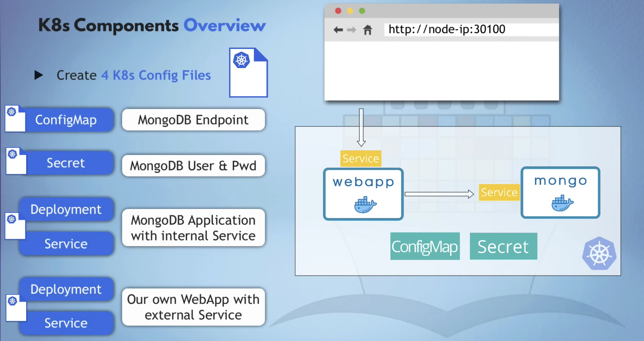Viewport: 644px width, 341px height.
Task: Click the downward arrow from the browser
Action: point(361,127)
